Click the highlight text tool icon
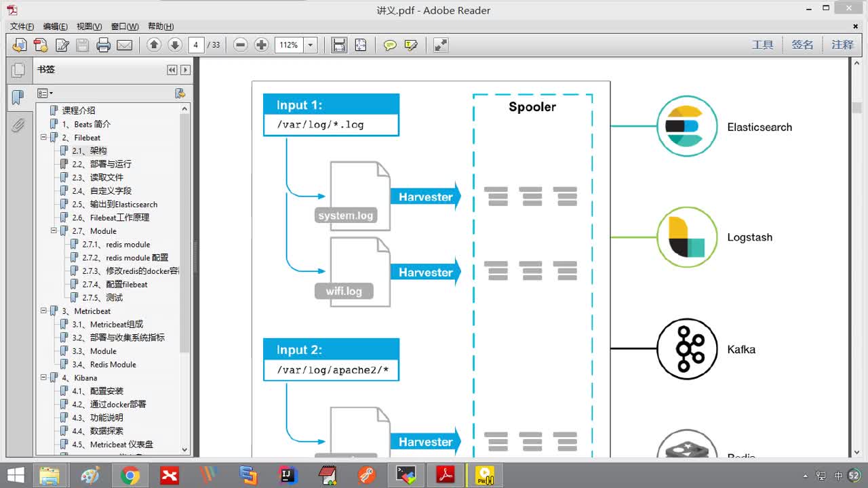Screen dimensions: 868x488 410,45
